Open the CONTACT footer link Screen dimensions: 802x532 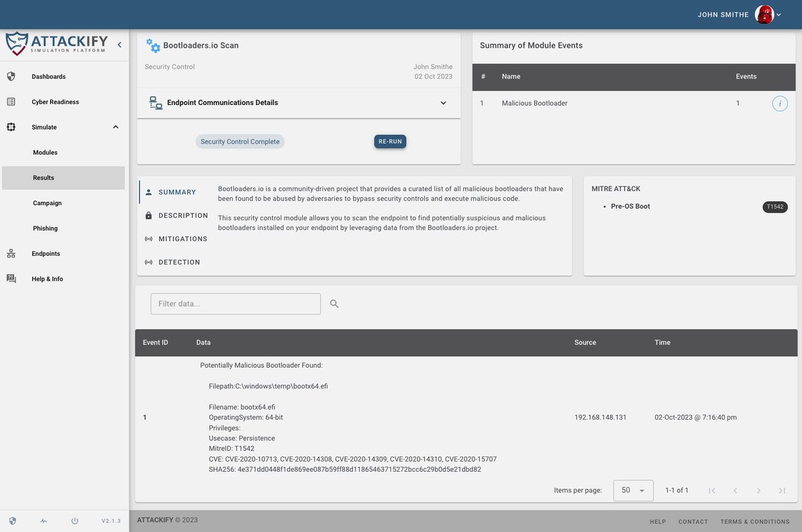[x=693, y=522]
